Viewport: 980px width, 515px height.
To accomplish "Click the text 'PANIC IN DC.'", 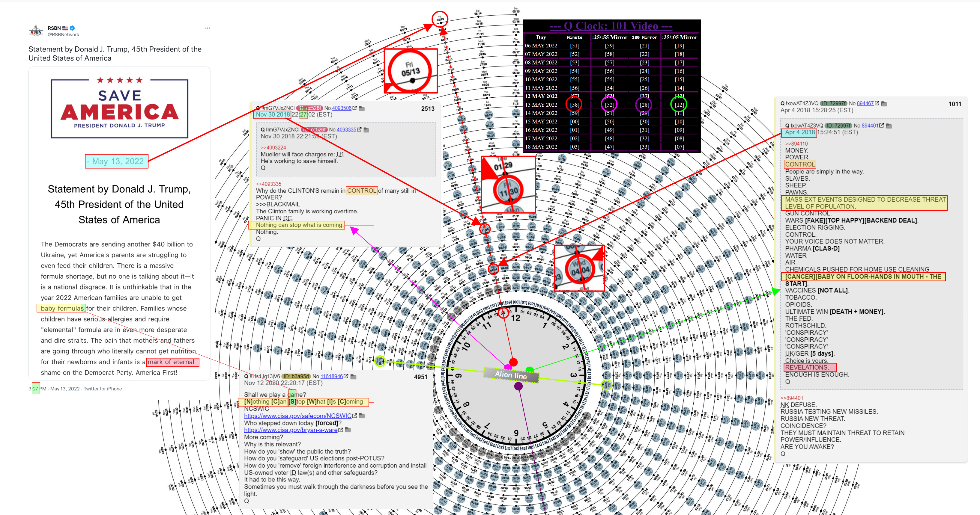I will (274, 218).
